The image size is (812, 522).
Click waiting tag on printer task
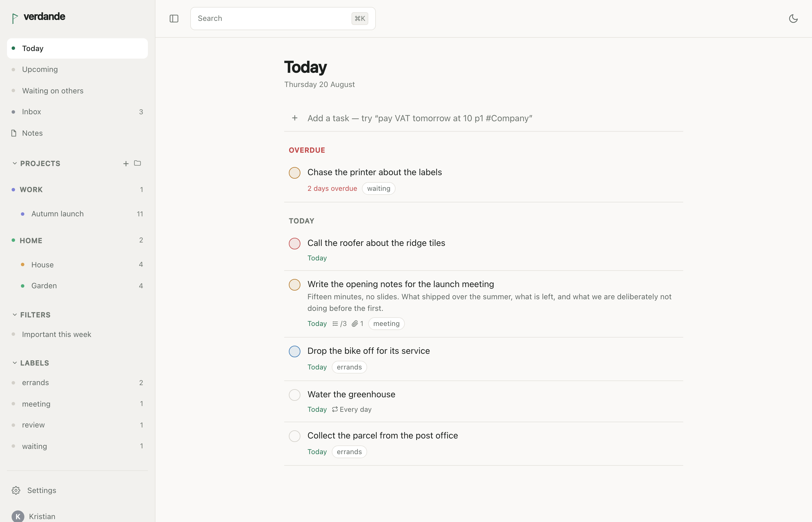(x=378, y=188)
